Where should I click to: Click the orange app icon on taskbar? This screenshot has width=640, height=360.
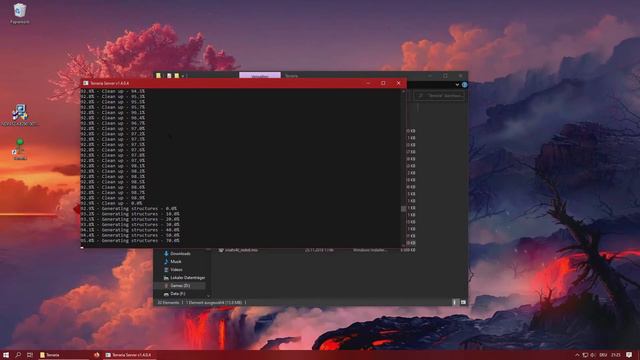click(96, 355)
